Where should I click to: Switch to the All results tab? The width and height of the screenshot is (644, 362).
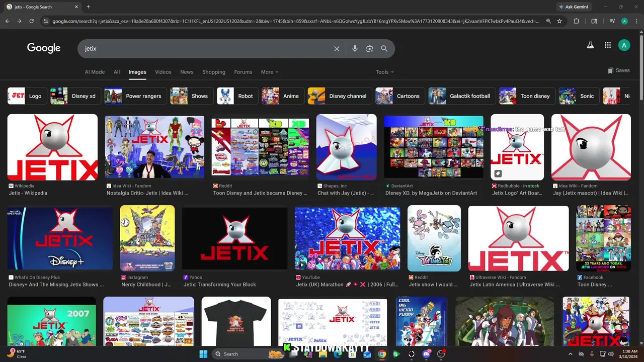coord(117,72)
